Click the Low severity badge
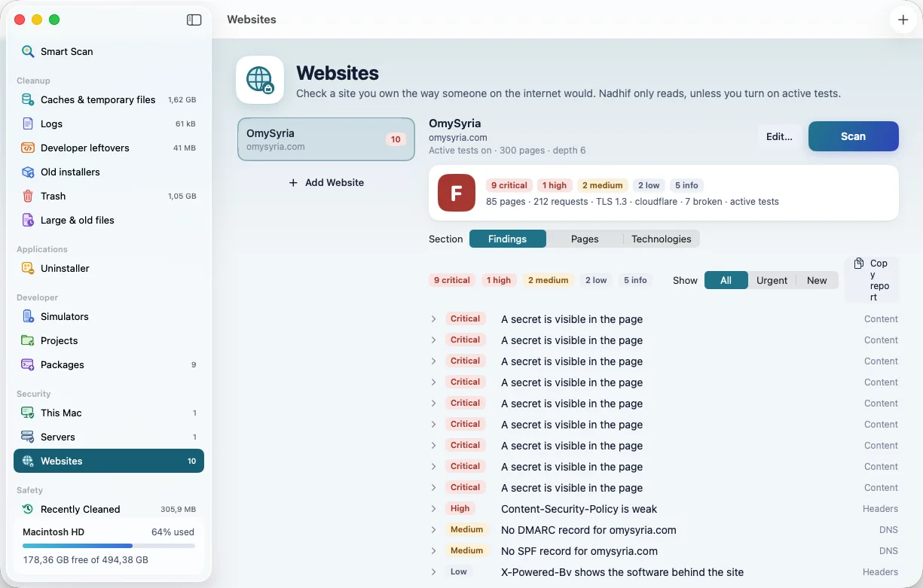 click(x=459, y=572)
